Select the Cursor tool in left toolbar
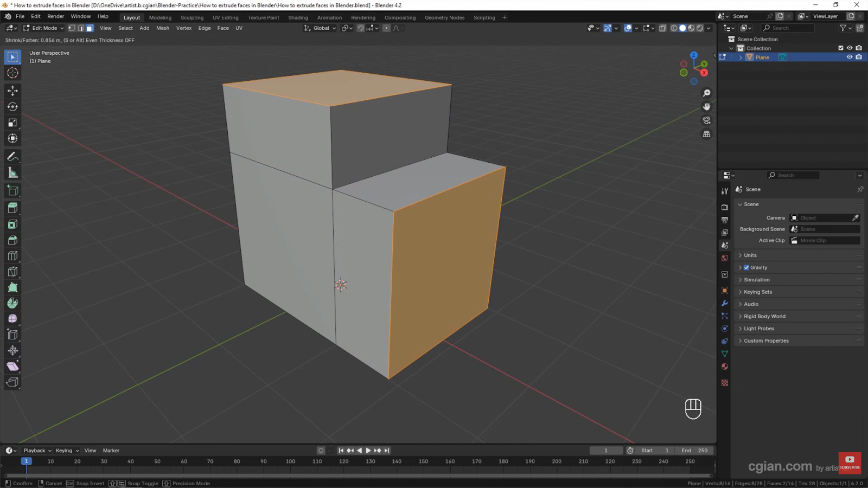Screen dimensions: 868x488 12,73
